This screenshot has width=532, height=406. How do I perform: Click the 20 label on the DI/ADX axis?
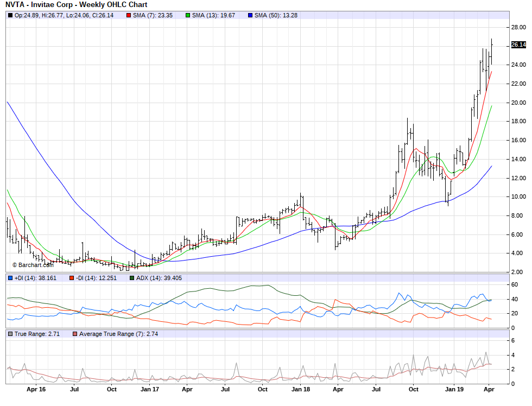click(515, 313)
